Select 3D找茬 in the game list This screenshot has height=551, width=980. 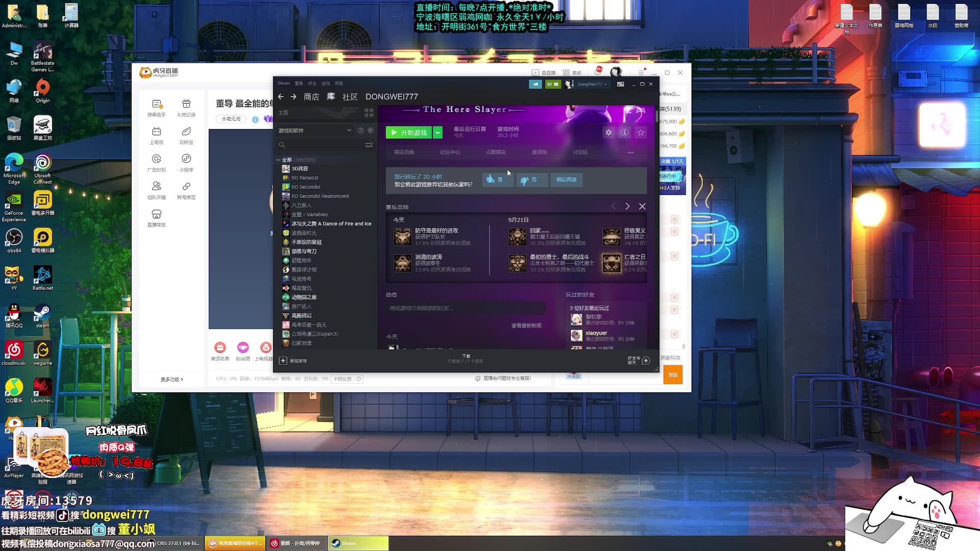point(300,168)
